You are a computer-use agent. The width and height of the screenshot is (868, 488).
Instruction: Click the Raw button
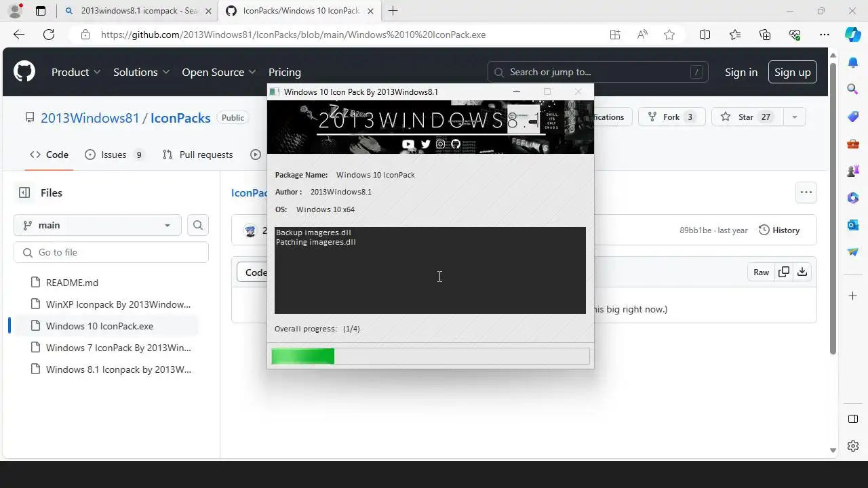point(761,272)
